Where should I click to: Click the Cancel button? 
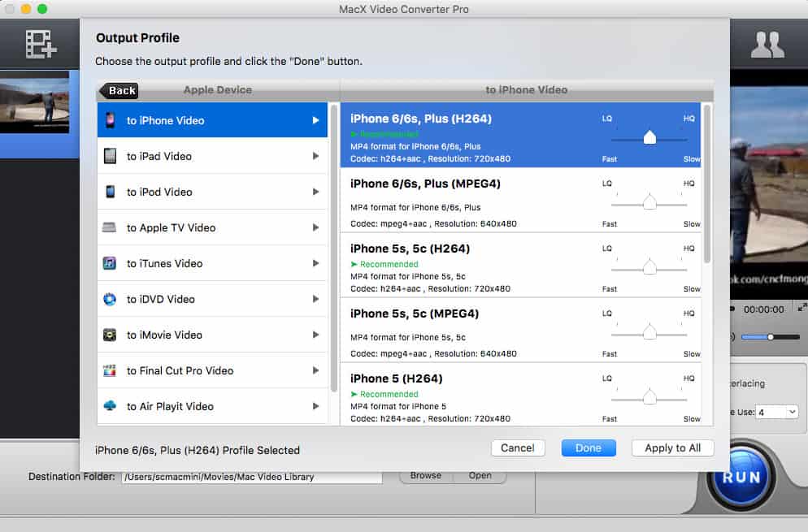pos(517,448)
